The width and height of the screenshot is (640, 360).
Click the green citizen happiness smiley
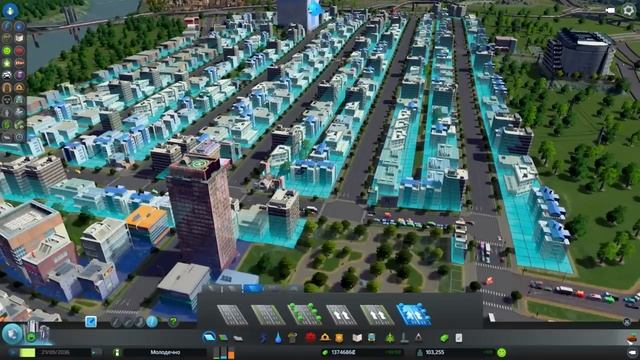(x=502, y=352)
